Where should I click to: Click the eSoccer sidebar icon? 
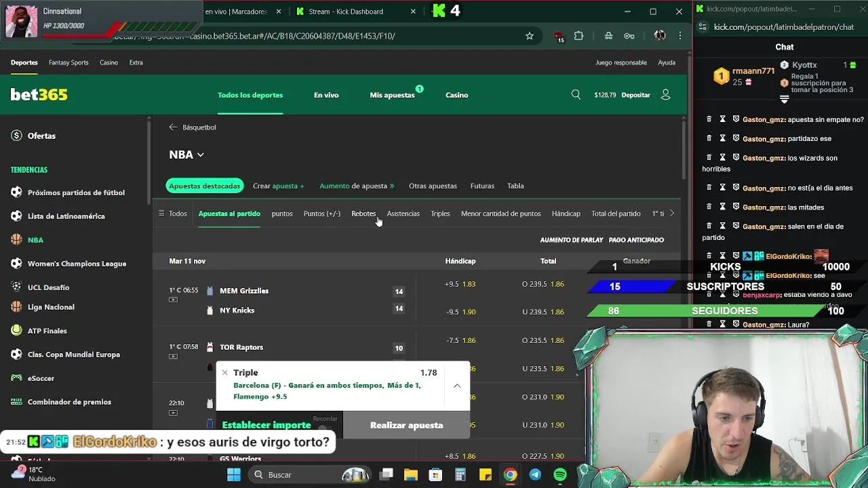(16, 378)
